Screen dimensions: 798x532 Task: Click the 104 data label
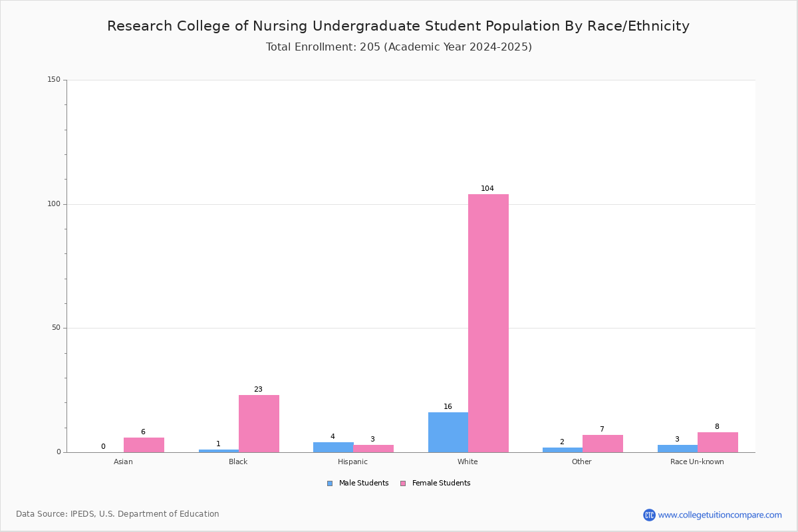coord(487,188)
